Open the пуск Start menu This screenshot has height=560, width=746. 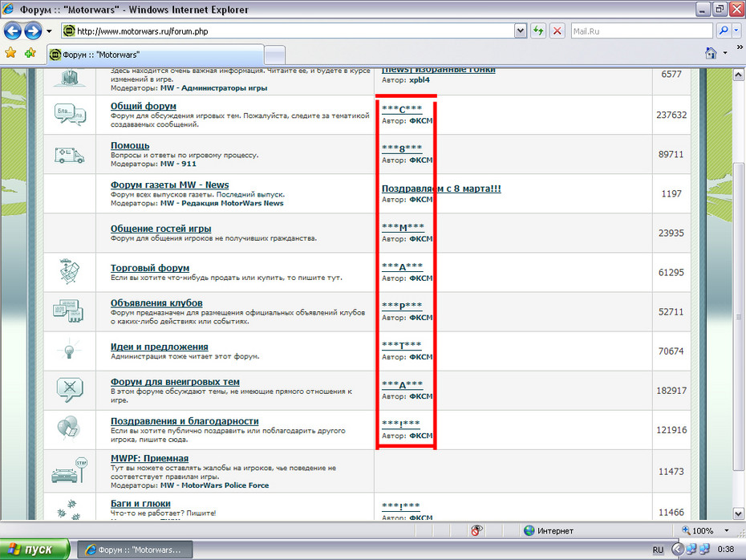click(34, 550)
